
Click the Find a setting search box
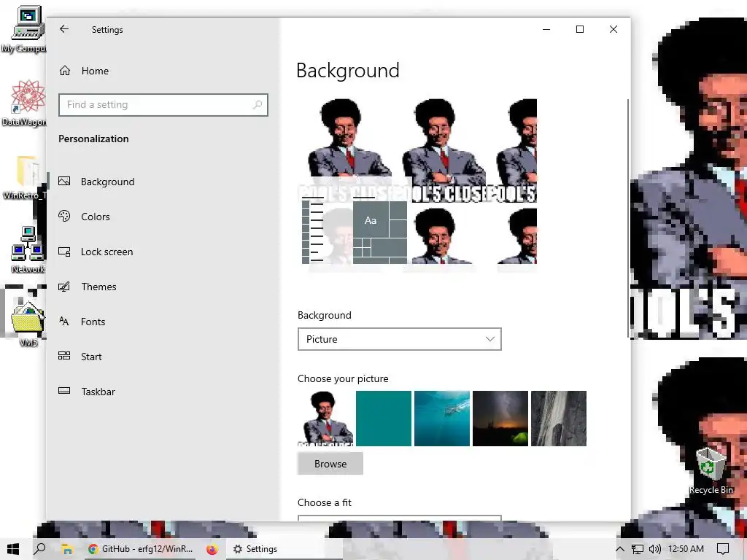[x=163, y=105]
